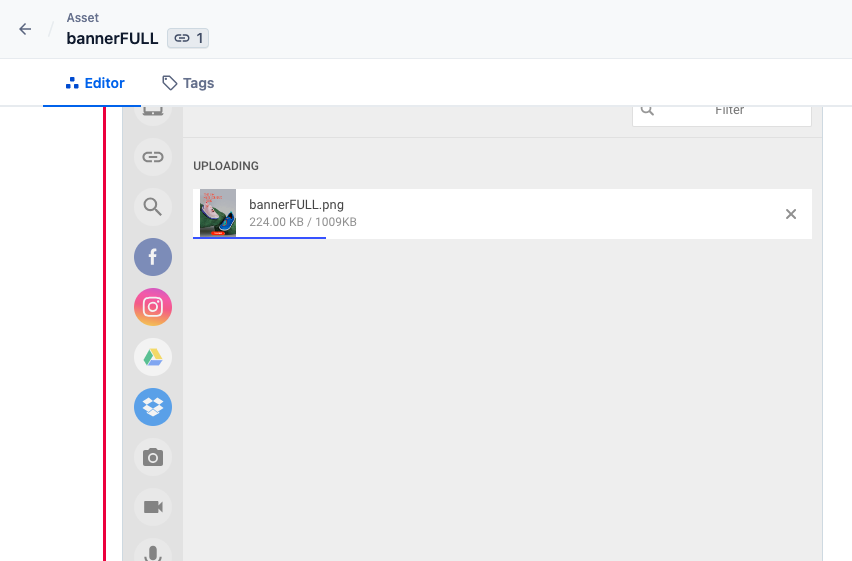Open the camera photo capture source
The width and height of the screenshot is (852, 561).
coord(153,457)
